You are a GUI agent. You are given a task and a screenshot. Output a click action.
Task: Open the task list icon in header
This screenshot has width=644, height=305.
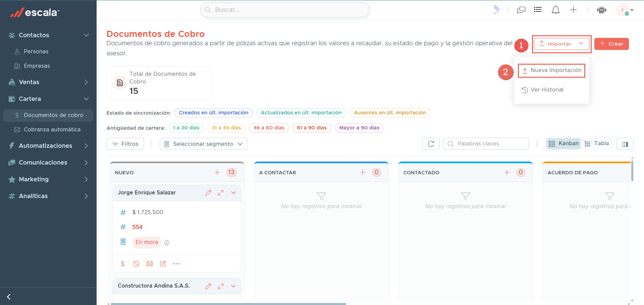(538, 10)
